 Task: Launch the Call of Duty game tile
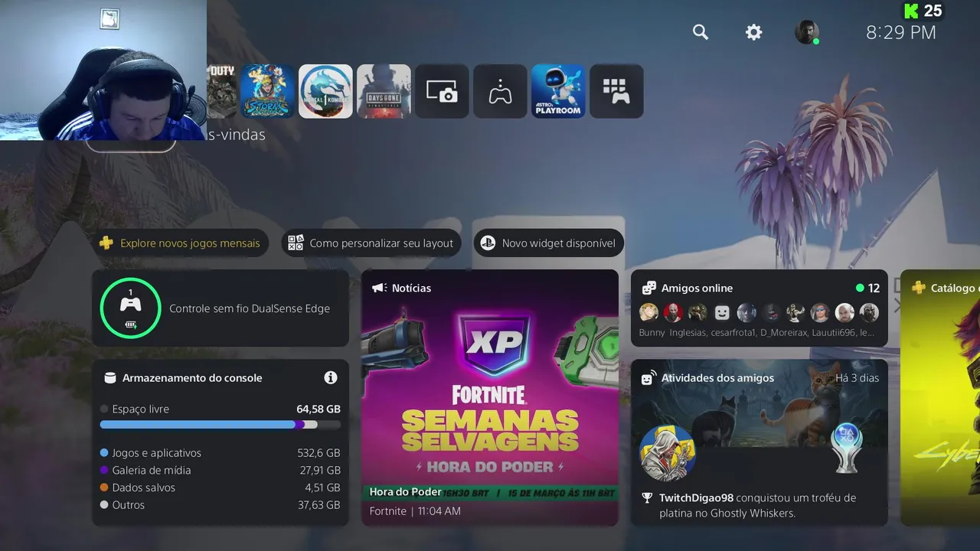tap(222, 91)
